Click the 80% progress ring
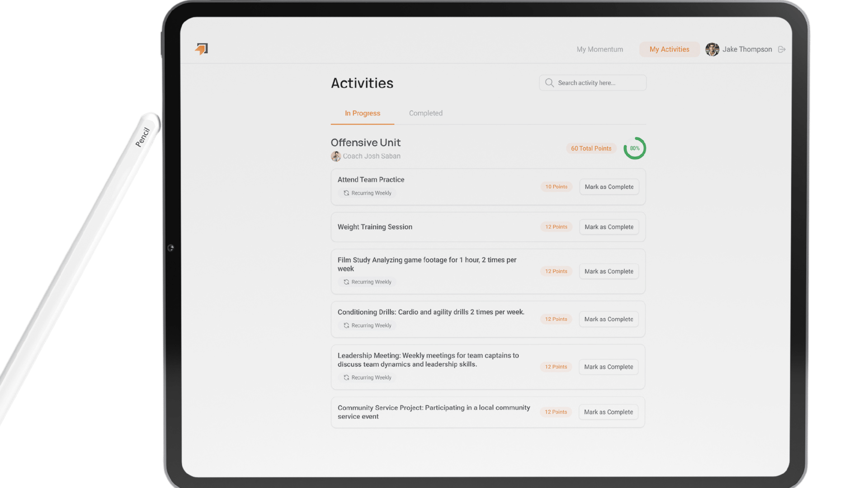868x488 pixels. point(635,148)
